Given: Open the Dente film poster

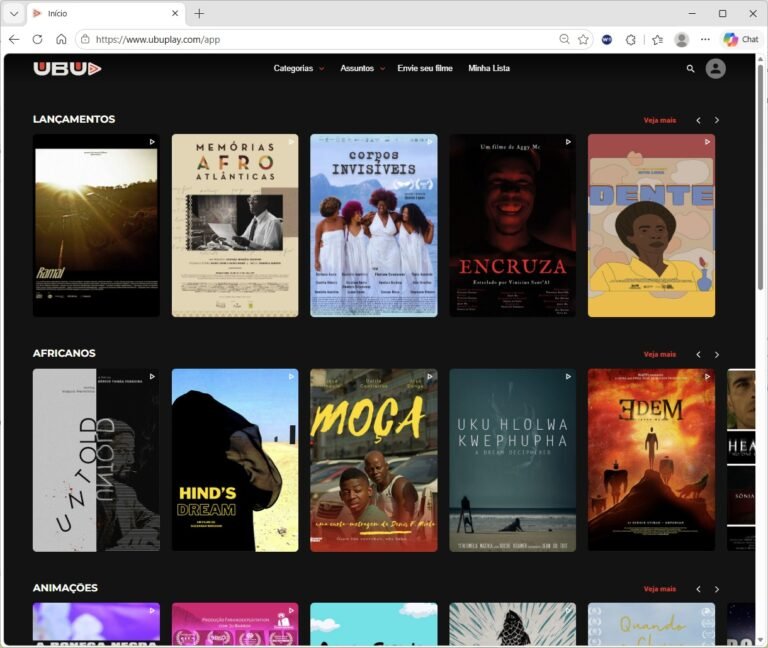Looking at the screenshot, I should coord(651,226).
